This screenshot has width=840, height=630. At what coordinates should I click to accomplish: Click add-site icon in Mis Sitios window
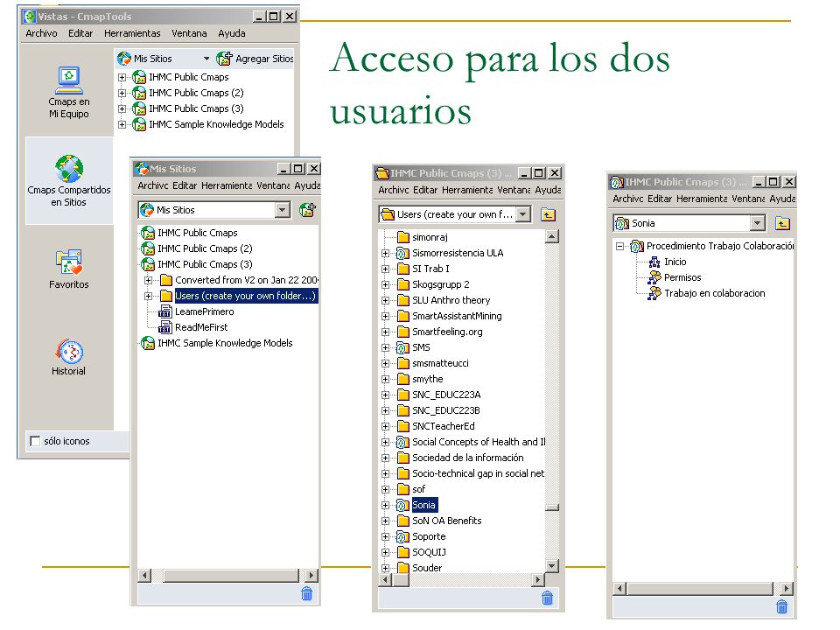(x=307, y=210)
